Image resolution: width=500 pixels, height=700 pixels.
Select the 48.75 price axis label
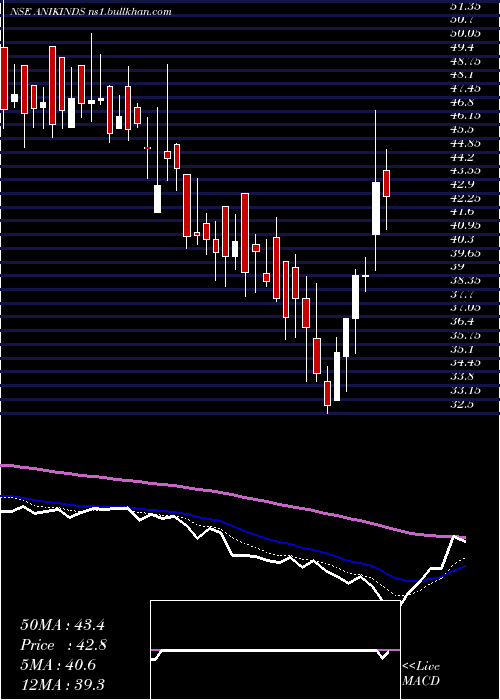click(465, 61)
